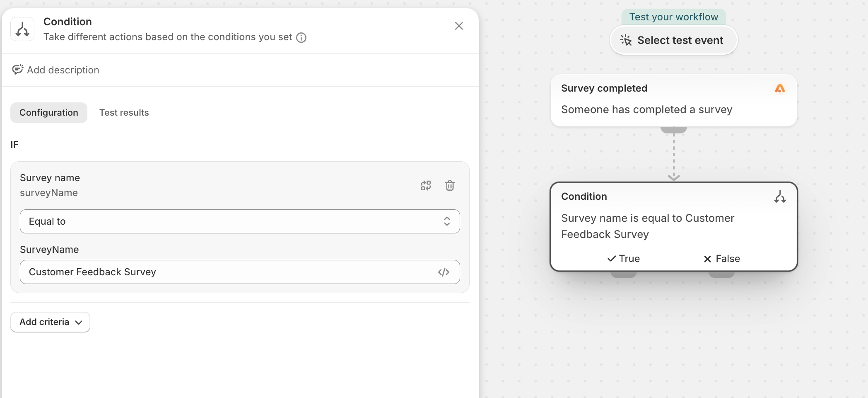Screen dimensions: 868x398
Task: Switch to the Test results tab
Action: tap(124, 113)
